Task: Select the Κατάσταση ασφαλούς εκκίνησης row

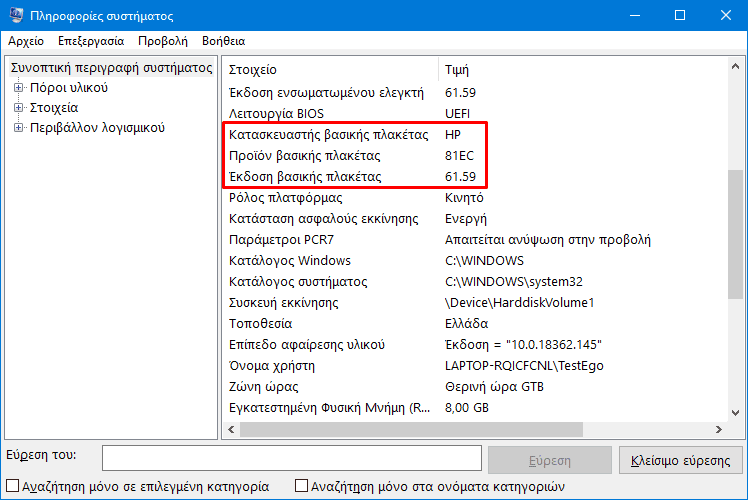Action: coord(475,219)
